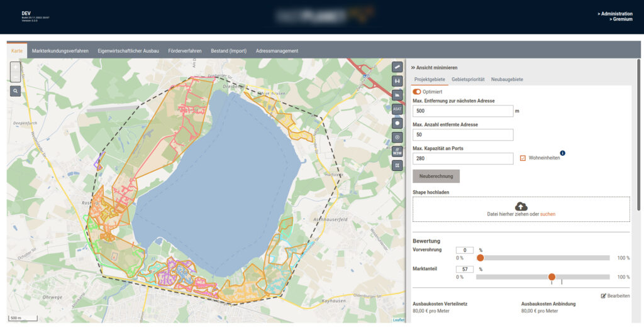Select the distance span tool icon
Image resolution: width=644 pixels, height=328 pixels.
pyautogui.click(x=397, y=80)
